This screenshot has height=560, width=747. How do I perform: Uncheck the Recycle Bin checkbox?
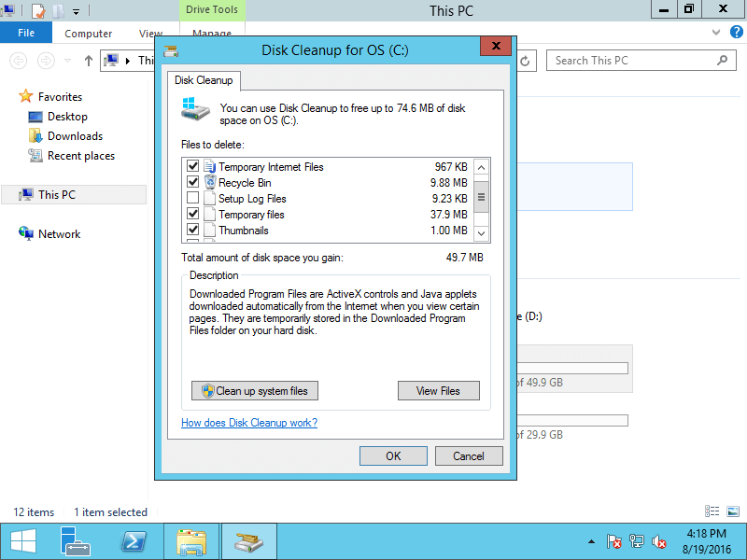click(x=192, y=182)
